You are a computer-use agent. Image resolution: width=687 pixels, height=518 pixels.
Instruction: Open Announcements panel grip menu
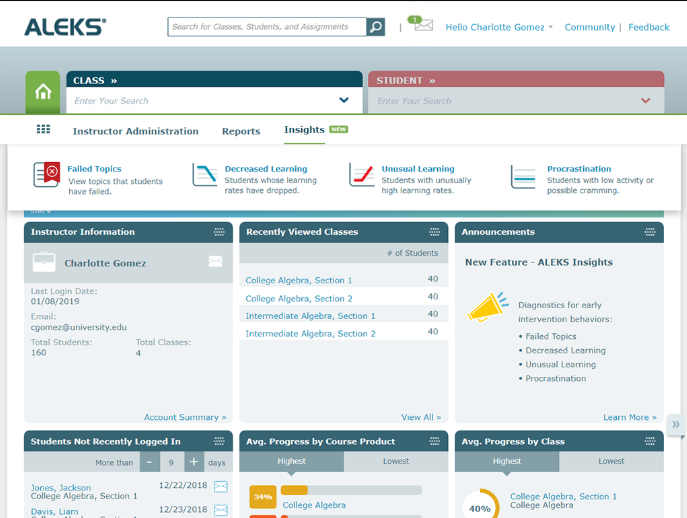pos(650,232)
